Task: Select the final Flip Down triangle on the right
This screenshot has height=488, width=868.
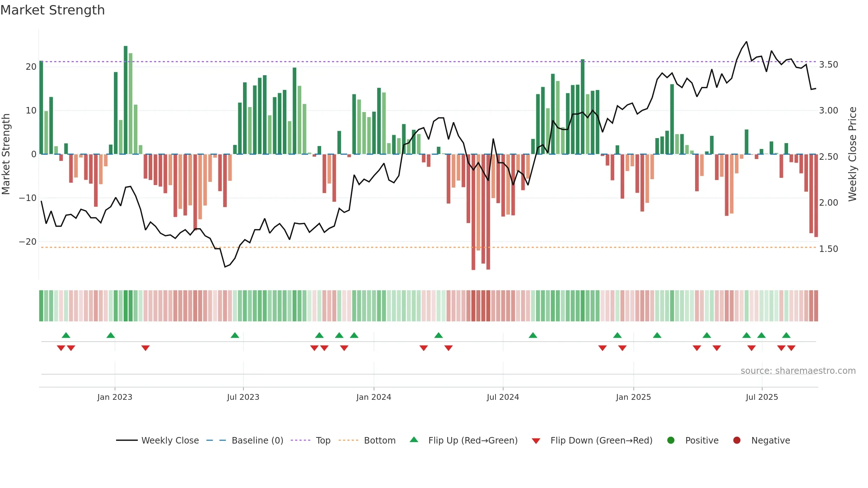Action: tap(791, 348)
